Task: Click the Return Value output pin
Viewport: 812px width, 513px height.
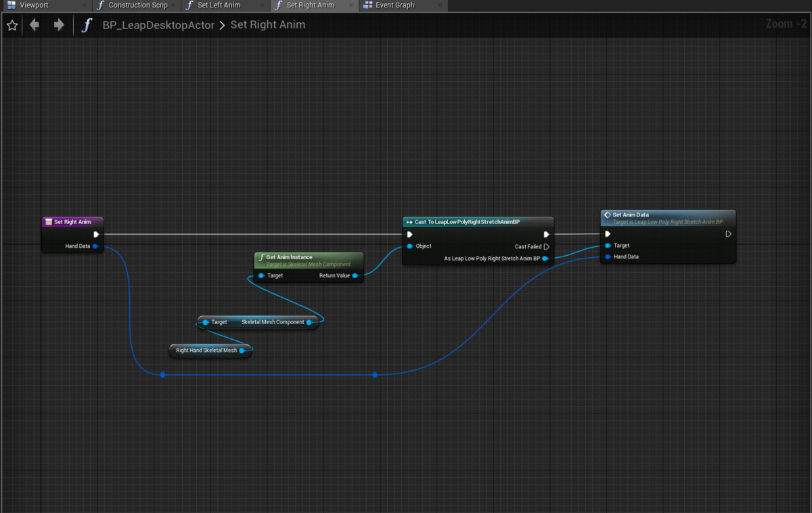Action: 355,275
